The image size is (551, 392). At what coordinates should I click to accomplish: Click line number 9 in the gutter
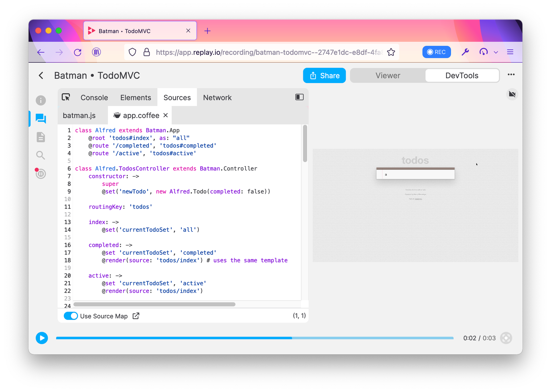tap(69, 191)
